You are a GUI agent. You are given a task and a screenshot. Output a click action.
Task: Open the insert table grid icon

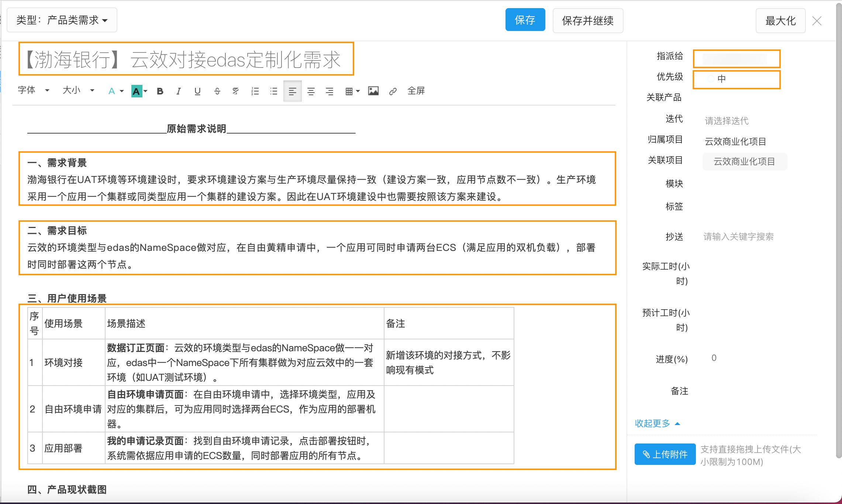tap(349, 91)
